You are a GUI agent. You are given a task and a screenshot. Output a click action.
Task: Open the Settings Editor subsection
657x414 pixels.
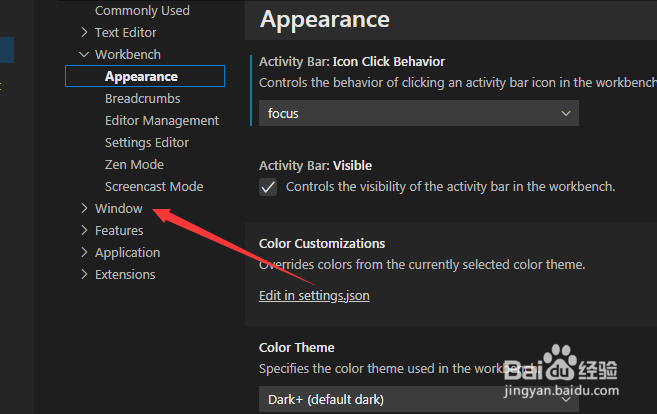tap(146, 143)
